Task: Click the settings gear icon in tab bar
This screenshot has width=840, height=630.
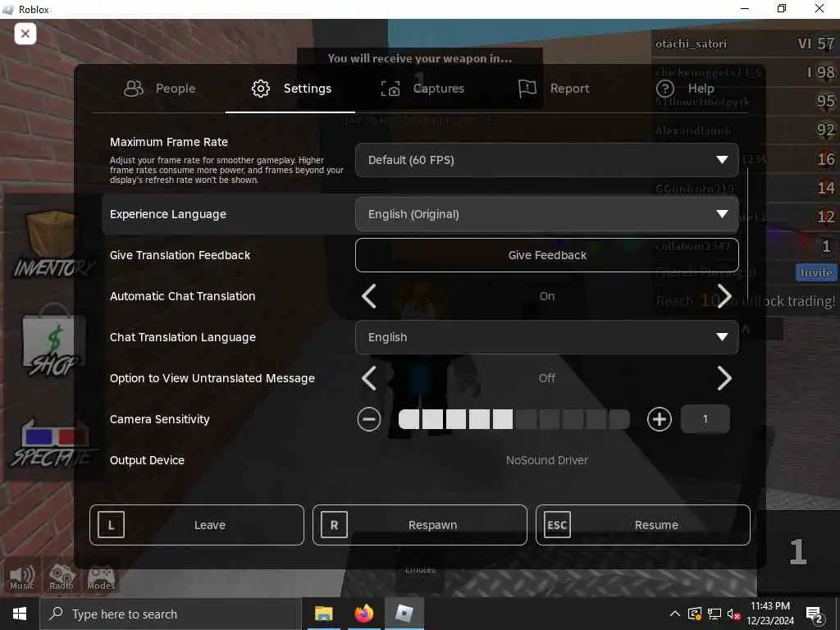Action: click(261, 89)
